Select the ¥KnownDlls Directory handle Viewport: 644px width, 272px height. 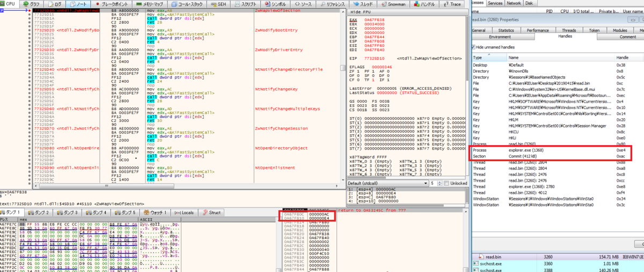pos(557,70)
